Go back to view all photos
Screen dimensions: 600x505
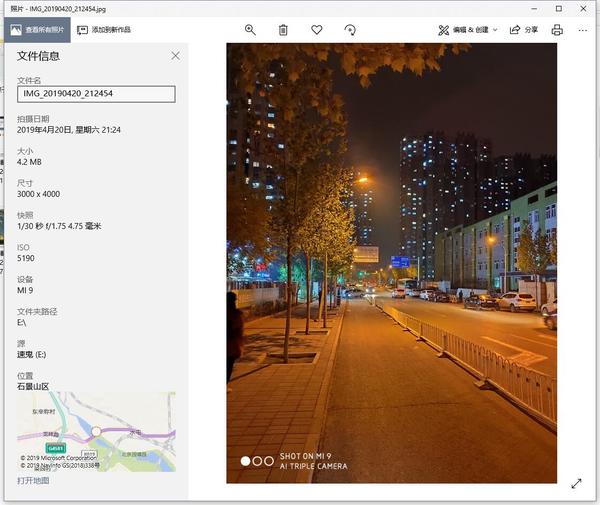click(x=38, y=30)
